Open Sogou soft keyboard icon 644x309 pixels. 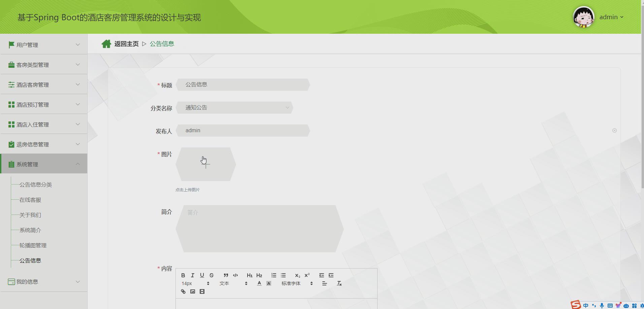tap(610, 306)
